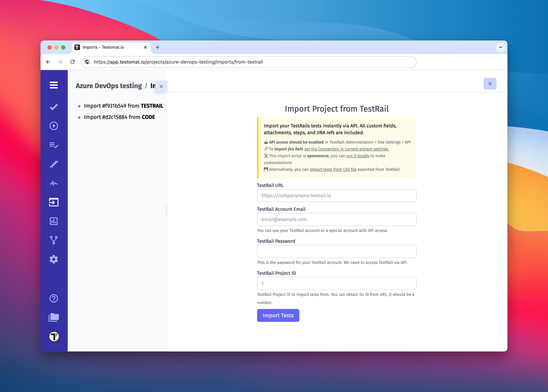
Task: Select the TestRail Project ID field
Action: [x=336, y=284]
